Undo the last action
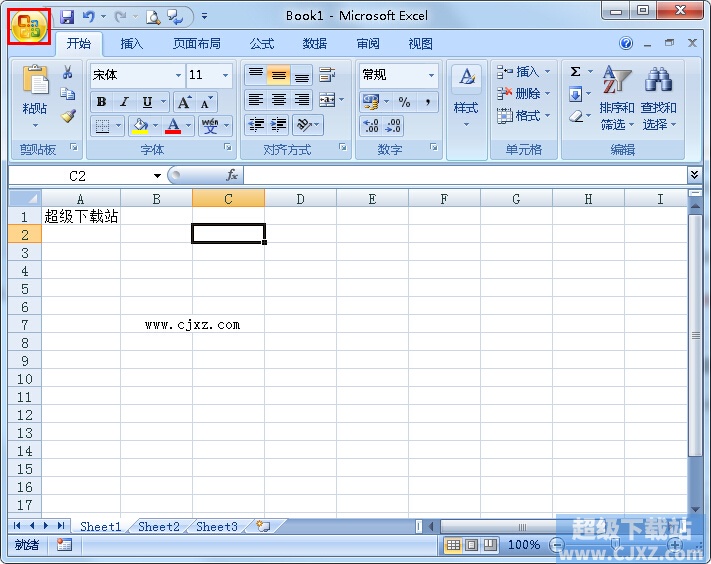This screenshot has width=711, height=564. pyautogui.click(x=88, y=17)
